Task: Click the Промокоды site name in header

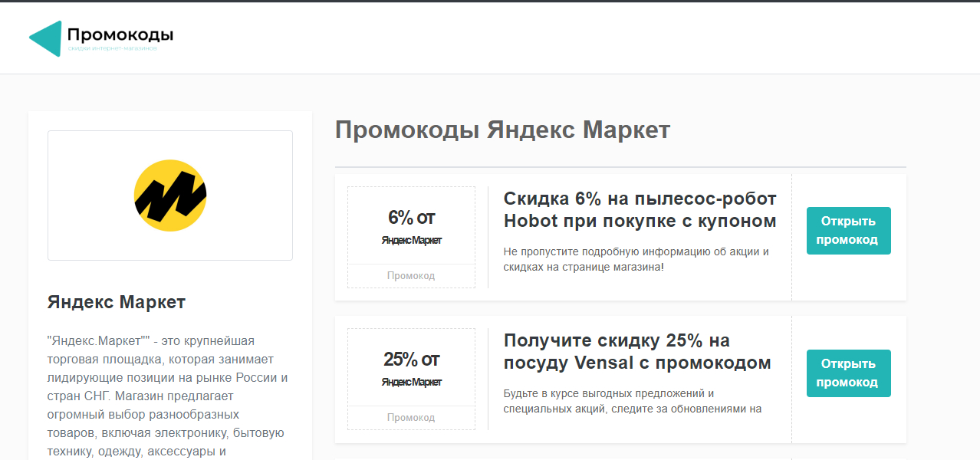Action: (x=120, y=34)
